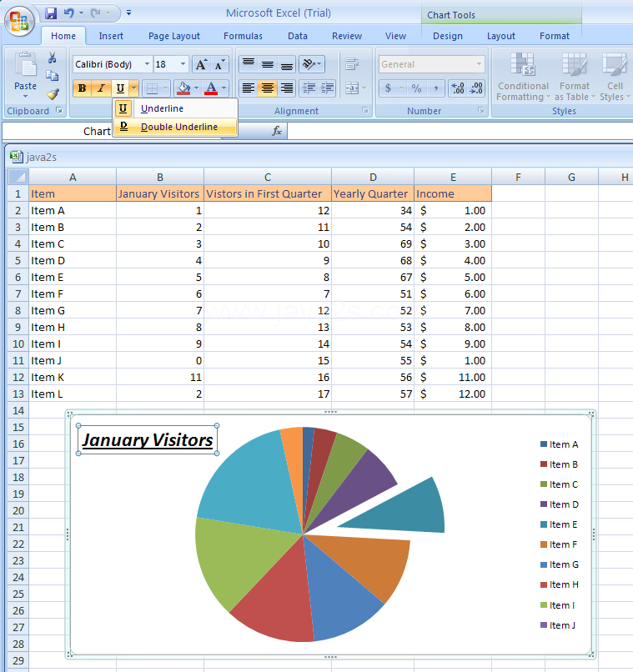Click the Select All corner button
633x672 pixels.
(18, 177)
